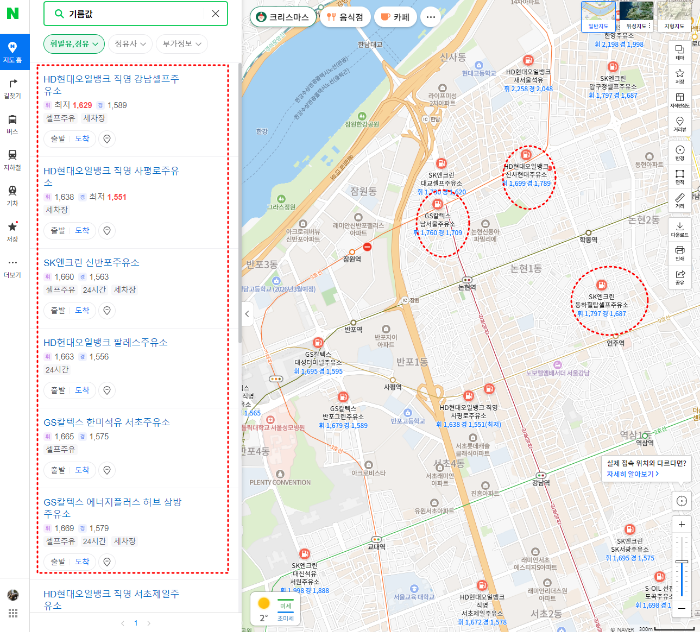Select the 거리 distance ruler tool
Screen dimensions: 700x632
[x=680, y=200]
